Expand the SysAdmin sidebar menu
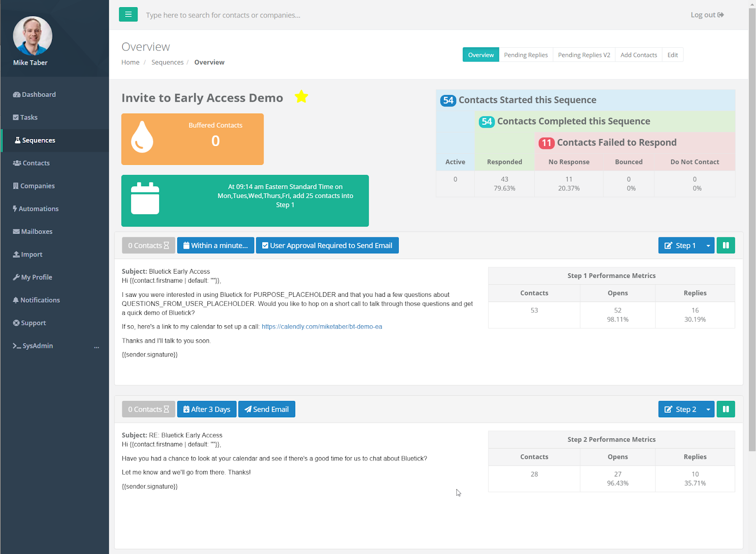This screenshot has height=554, width=756. coord(55,346)
